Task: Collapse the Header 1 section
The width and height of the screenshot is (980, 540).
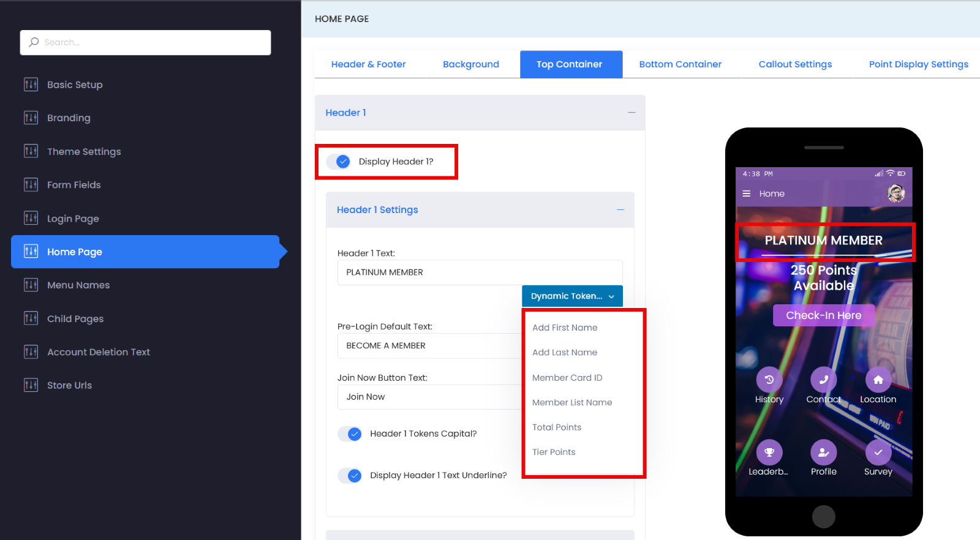Action: (x=631, y=113)
